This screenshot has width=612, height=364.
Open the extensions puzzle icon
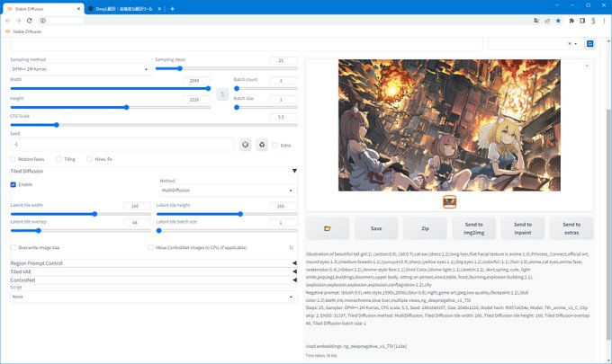click(571, 21)
